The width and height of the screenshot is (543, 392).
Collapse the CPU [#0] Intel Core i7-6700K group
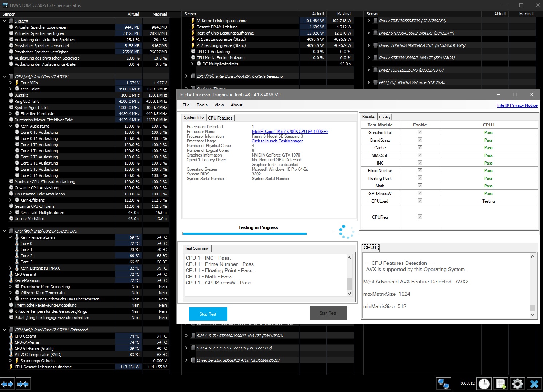click(x=4, y=77)
